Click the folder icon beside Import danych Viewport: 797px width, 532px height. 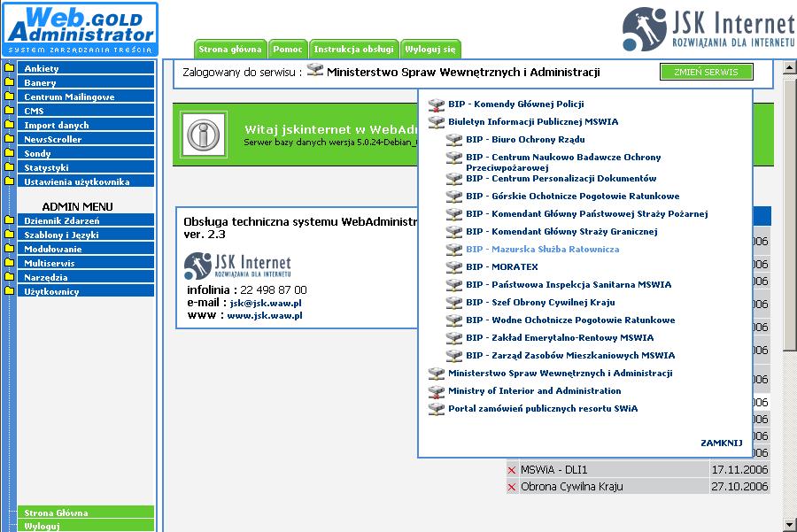pos(9,125)
